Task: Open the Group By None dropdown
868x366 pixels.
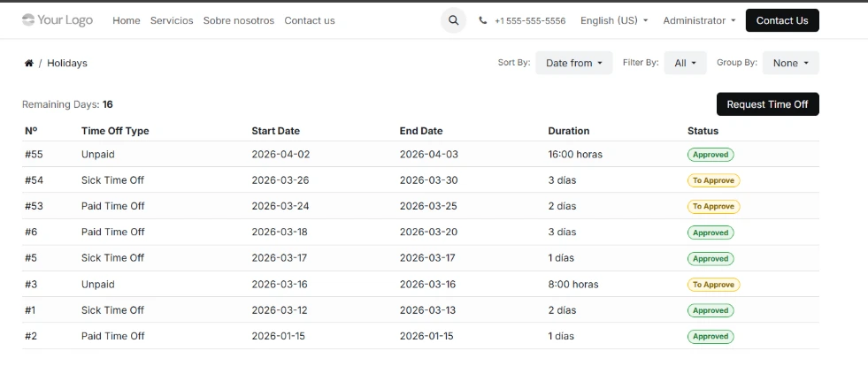Action: (790, 63)
